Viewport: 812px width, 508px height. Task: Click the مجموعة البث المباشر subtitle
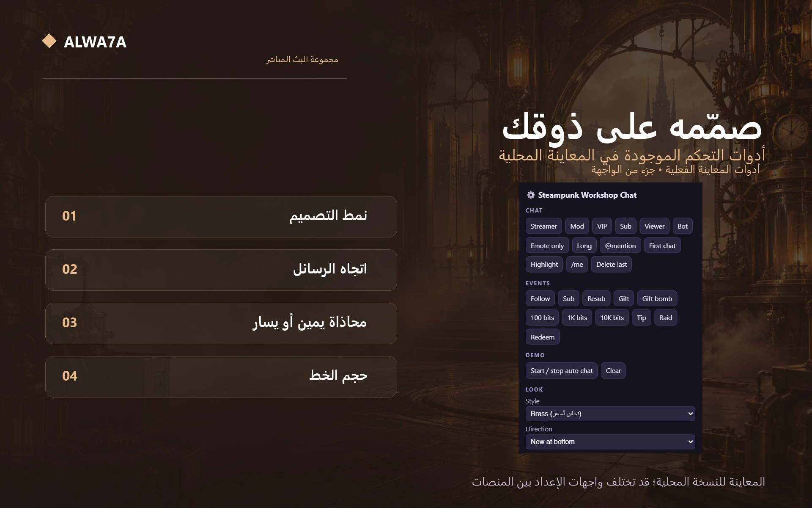(302, 59)
